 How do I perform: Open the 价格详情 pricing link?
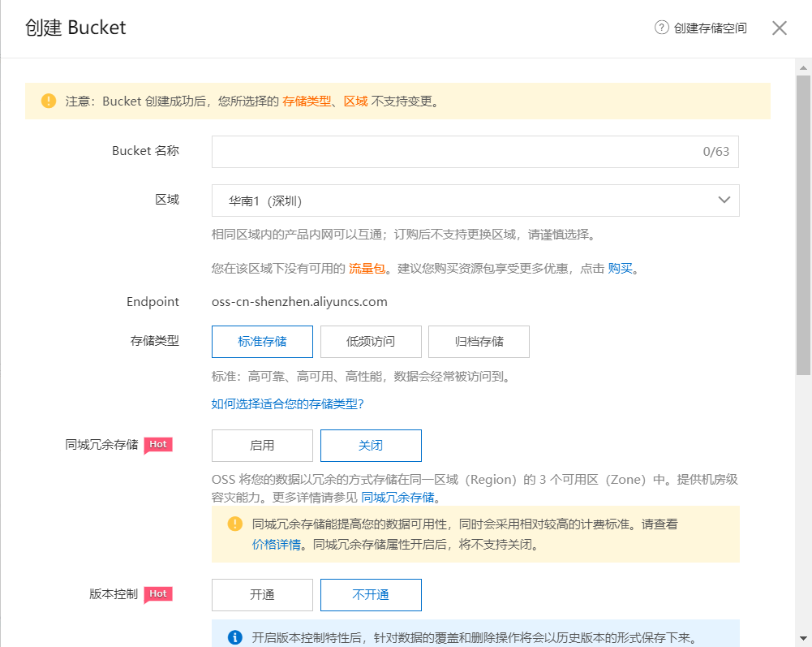click(x=277, y=545)
